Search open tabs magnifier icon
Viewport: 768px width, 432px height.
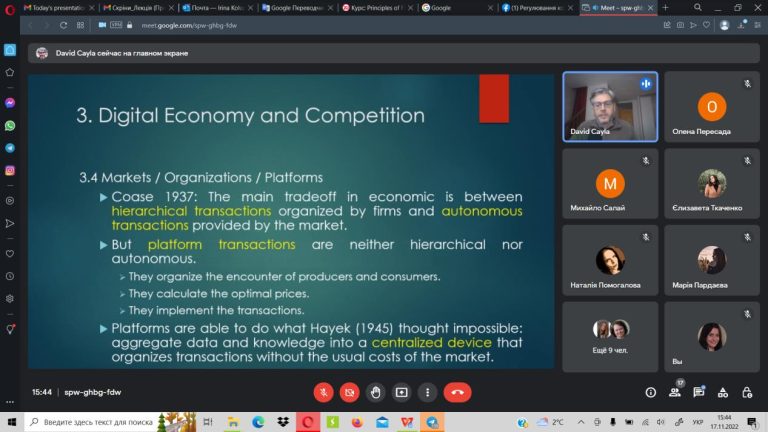point(698,7)
